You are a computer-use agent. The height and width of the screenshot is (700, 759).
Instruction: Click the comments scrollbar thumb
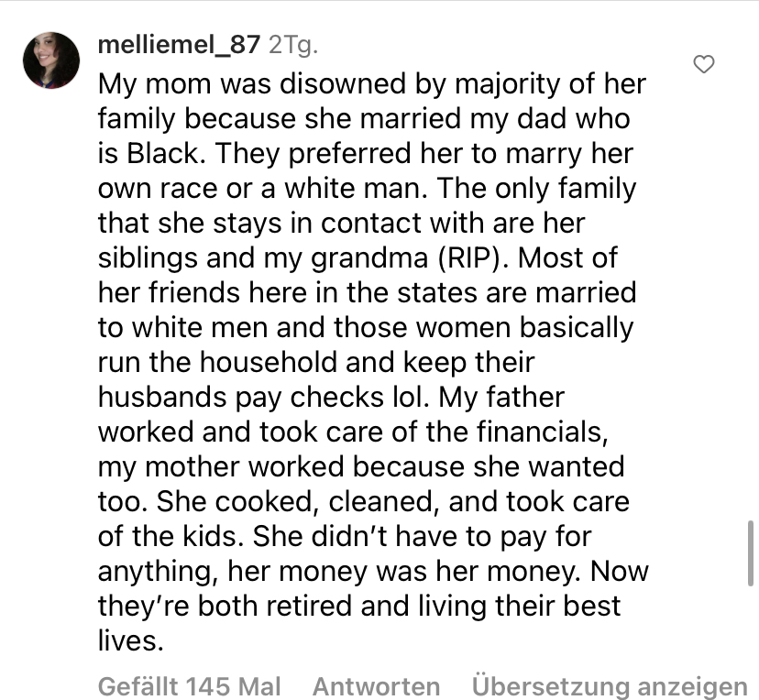pyautogui.click(x=750, y=553)
